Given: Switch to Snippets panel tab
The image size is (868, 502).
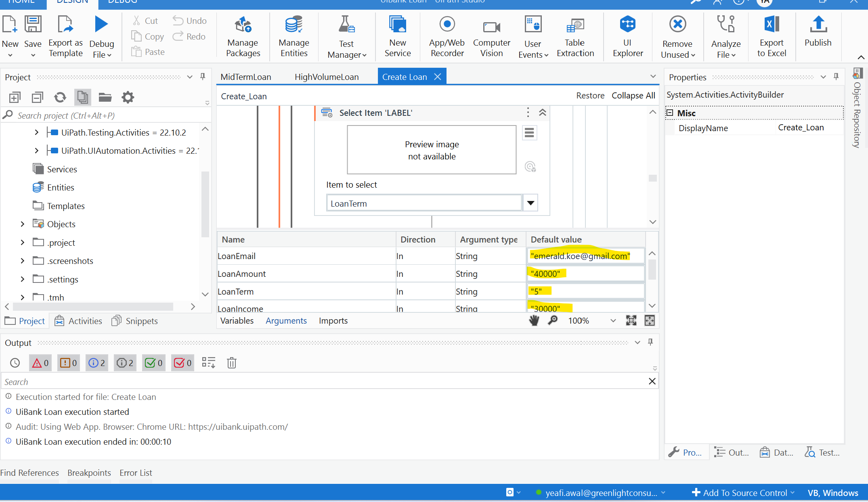Looking at the screenshot, I should (135, 321).
